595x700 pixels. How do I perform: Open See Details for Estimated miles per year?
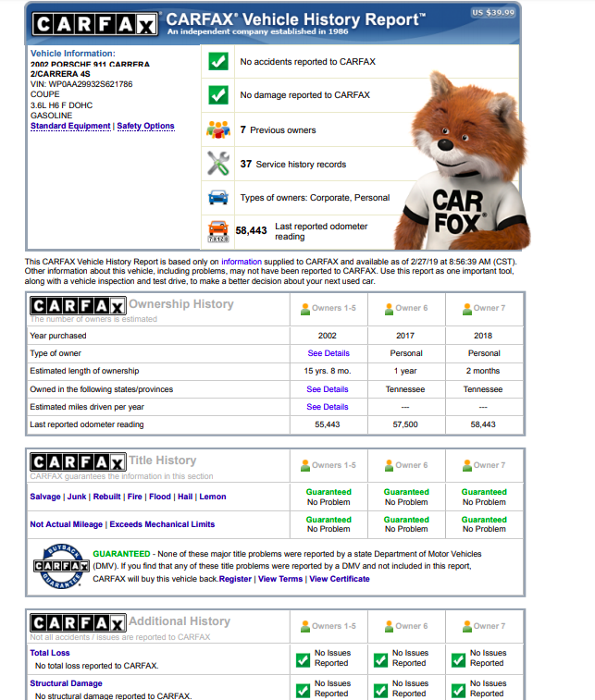[x=327, y=407]
